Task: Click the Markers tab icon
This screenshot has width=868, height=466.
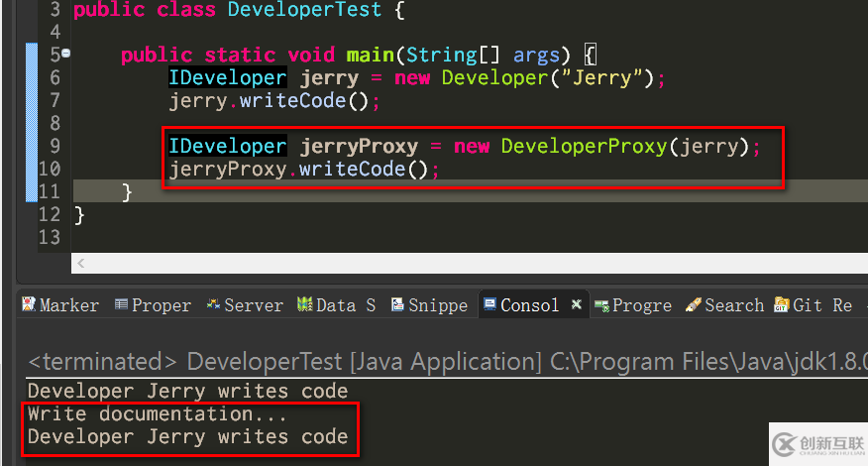Action: click(28, 303)
